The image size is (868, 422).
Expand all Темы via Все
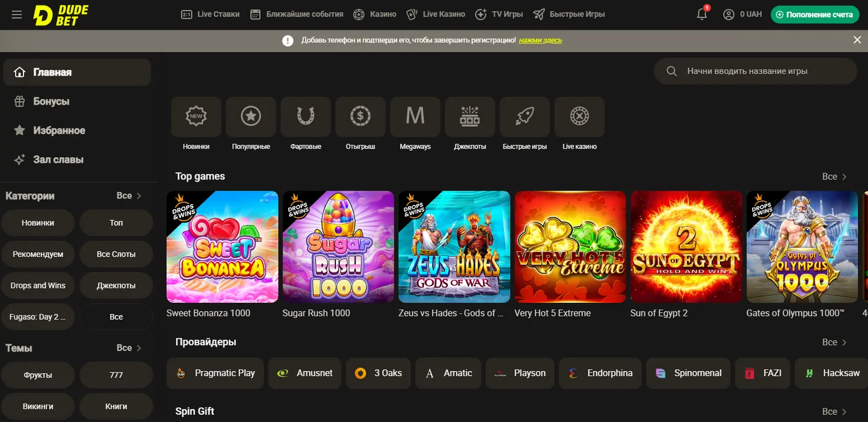[x=129, y=348]
